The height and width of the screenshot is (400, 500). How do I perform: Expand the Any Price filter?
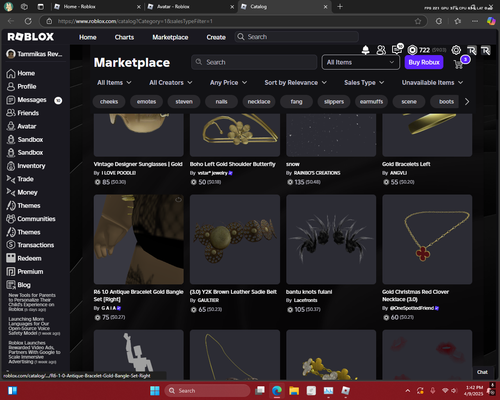tap(228, 83)
